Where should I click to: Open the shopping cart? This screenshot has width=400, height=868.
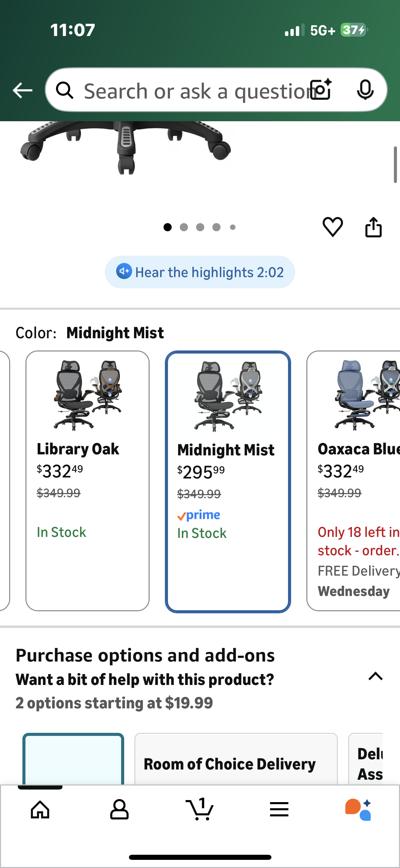[x=199, y=810]
